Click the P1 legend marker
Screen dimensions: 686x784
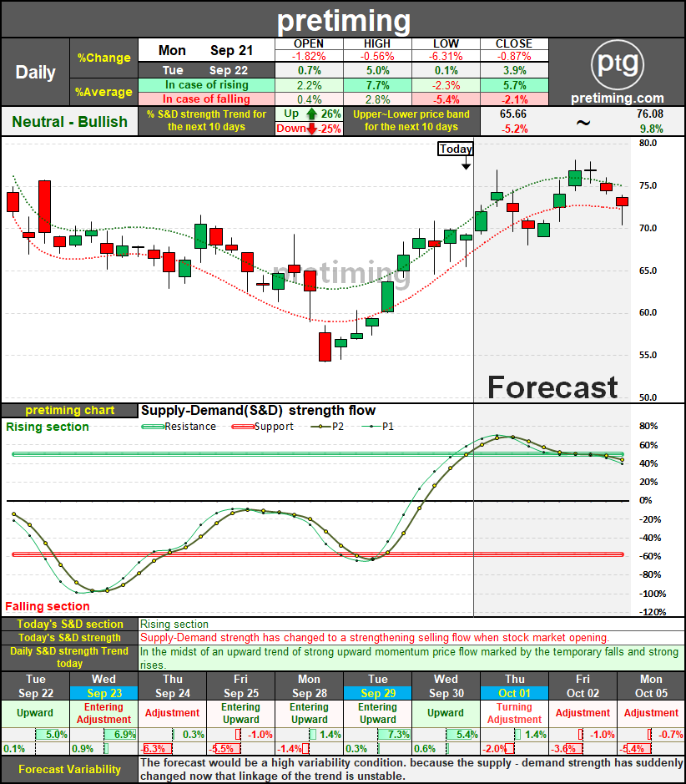pyautogui.click(x=371, y=427)
